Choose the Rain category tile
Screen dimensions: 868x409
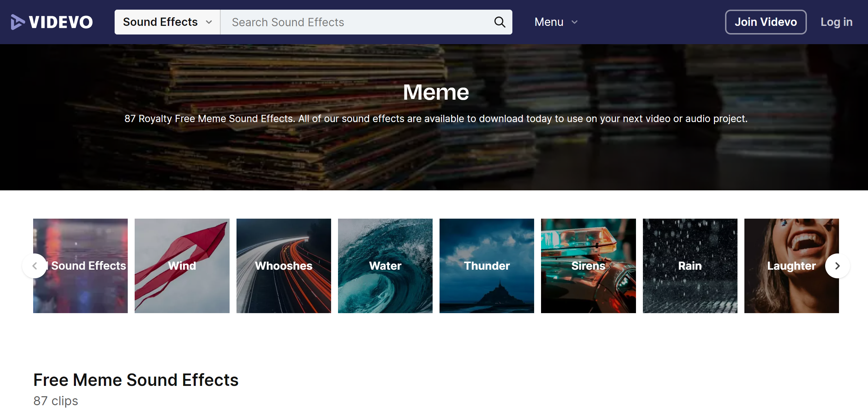tap(690, 266)
